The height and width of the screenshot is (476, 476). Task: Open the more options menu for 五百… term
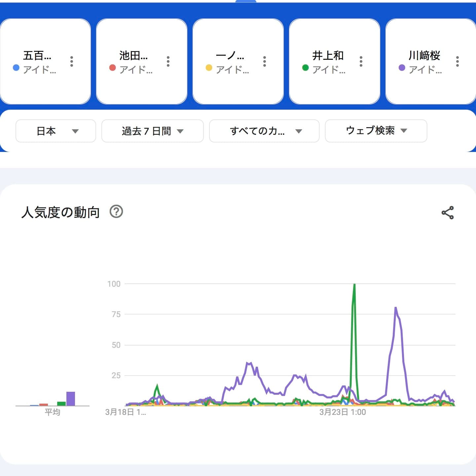[x=72, y=61]
